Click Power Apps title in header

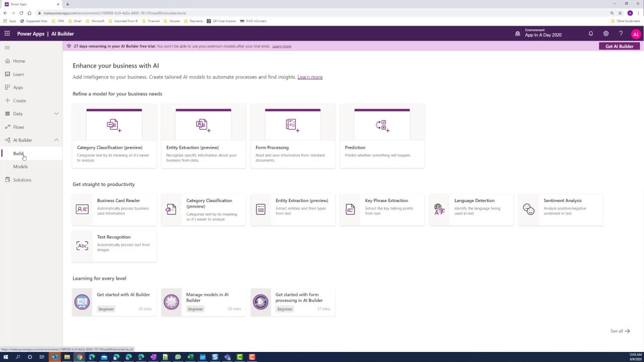(x=31, y=34)
